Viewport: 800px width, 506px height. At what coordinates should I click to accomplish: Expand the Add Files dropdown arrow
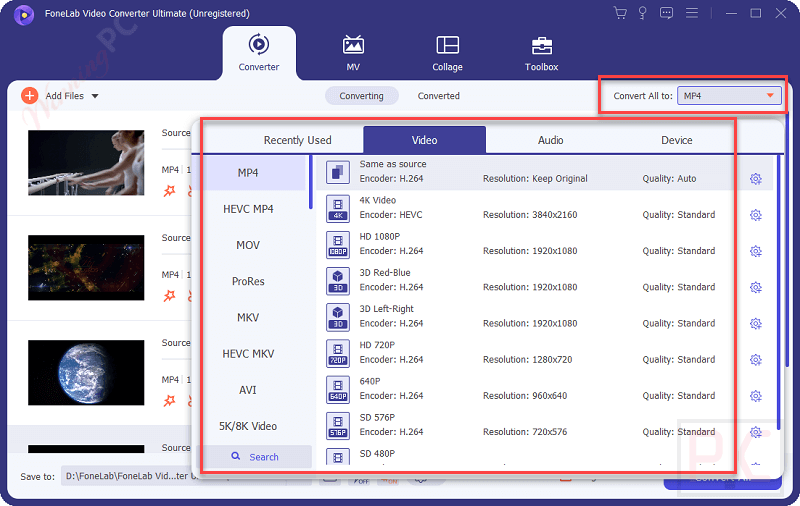pos(95,96)
